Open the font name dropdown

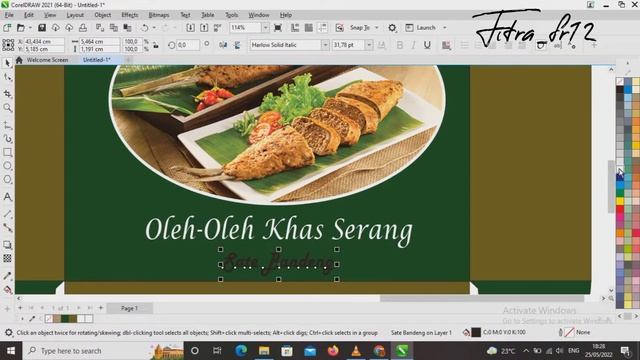(x=325, y=45)
